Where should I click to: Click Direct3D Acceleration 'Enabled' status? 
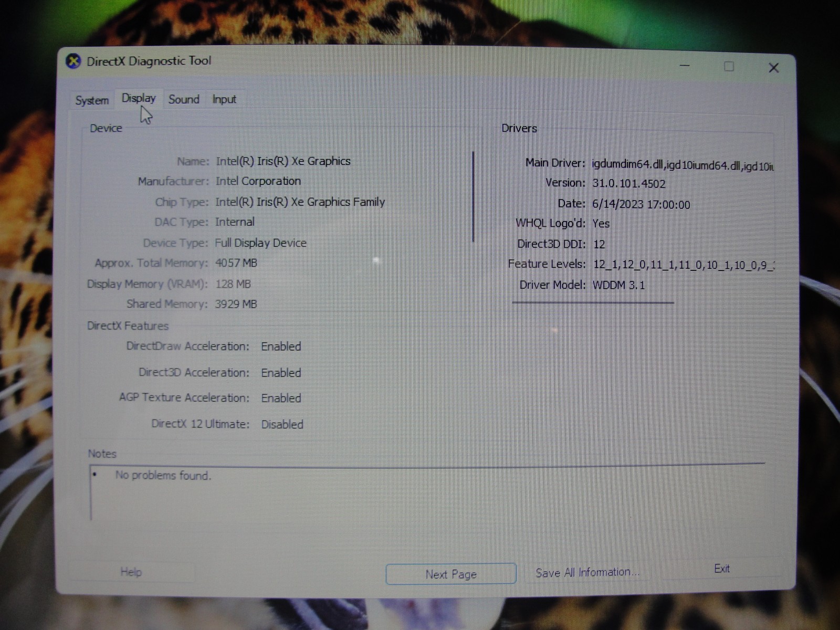tap(281, 373)
